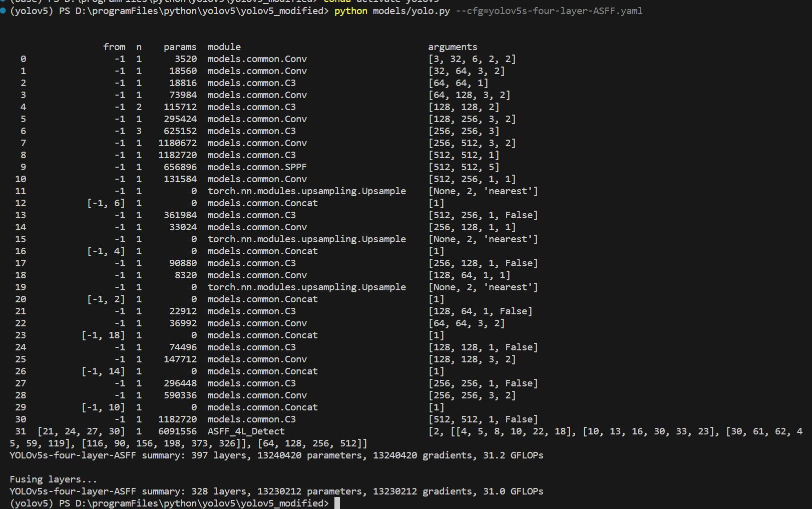812x509 pixels.
Task: Click the '[128, 64, 1, False]' arguments
Action: [480, 311]
